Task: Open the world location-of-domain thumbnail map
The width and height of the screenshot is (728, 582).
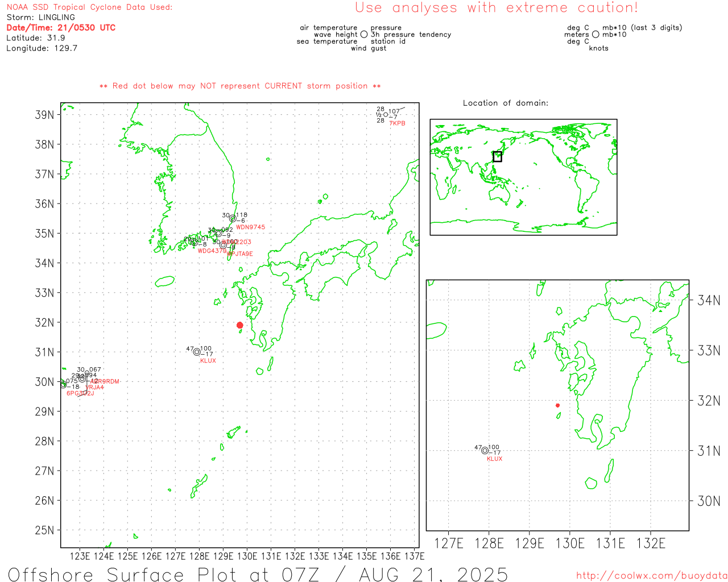Action: pos(523,177)
